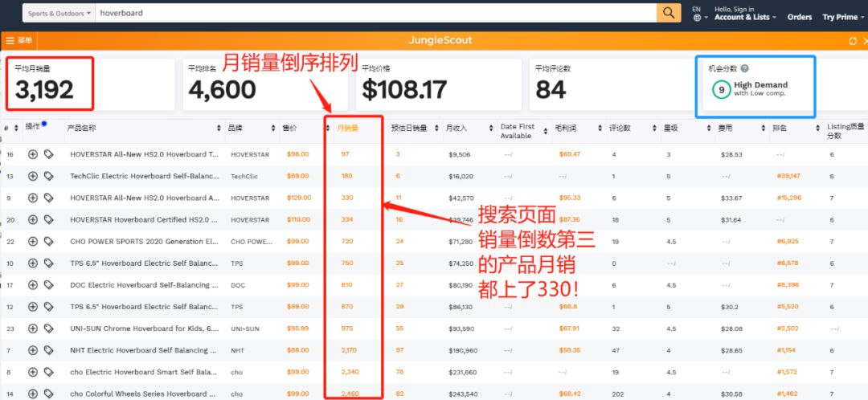Sort by 毛利润 column
The width and height of the screenshot is (868, 400).
[x=600, y=128]
